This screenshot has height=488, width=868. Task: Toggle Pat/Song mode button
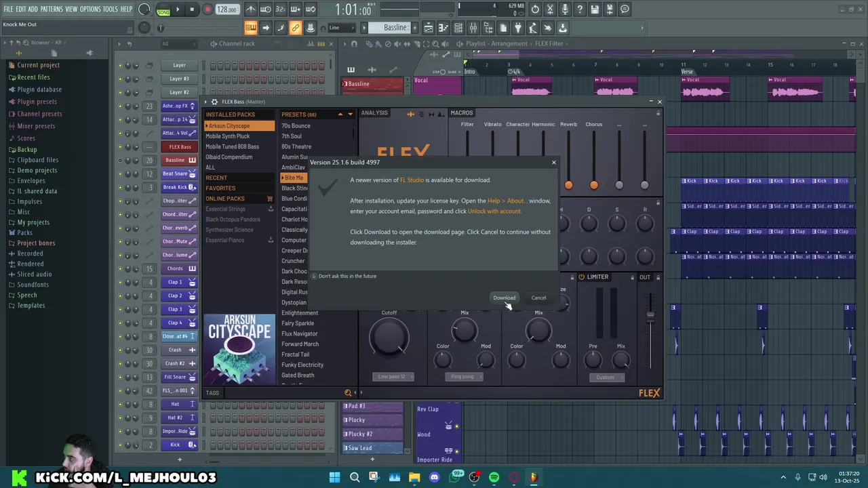click(x=163, y=9)
